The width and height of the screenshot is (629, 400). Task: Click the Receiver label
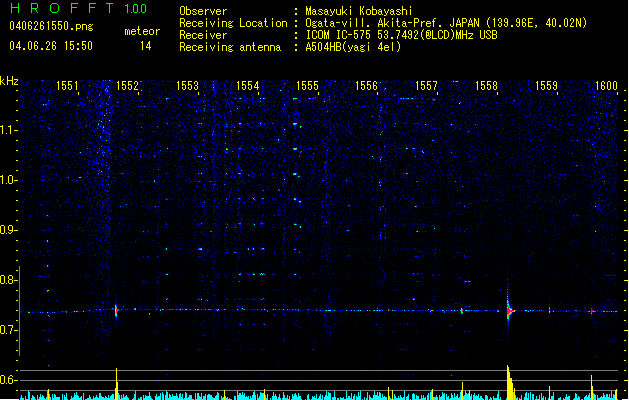(203, 35)
